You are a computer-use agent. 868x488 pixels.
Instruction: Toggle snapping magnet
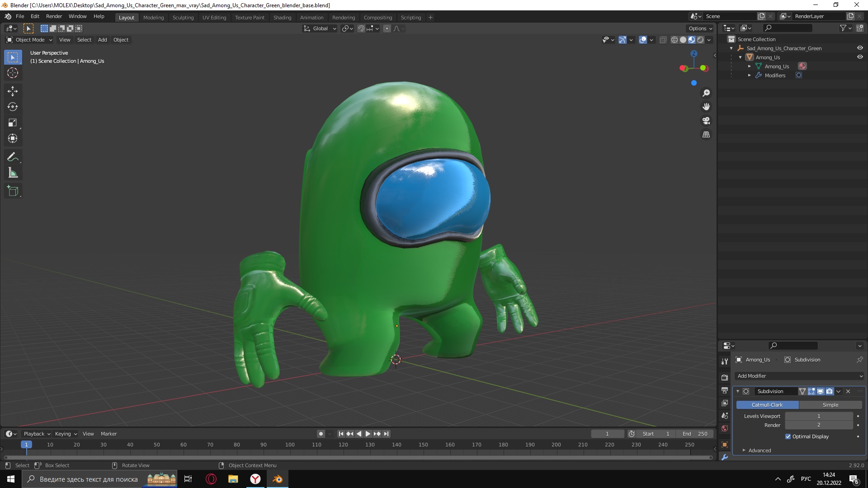(361, 28)
